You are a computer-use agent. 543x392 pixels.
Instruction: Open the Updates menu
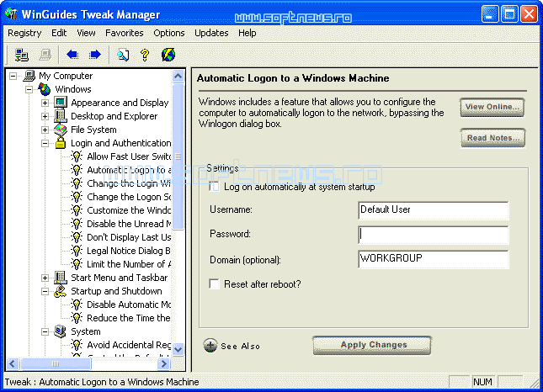point(211,33)
